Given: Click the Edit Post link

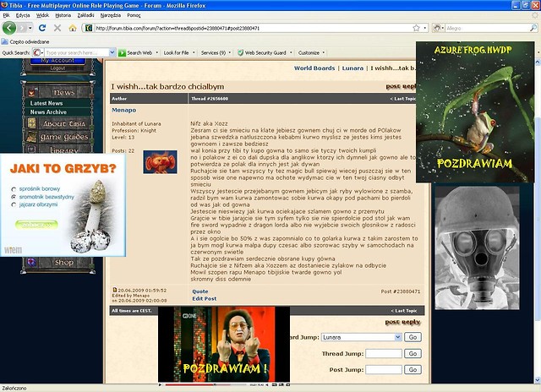Looking at the screenshot, I should point(205,298).
